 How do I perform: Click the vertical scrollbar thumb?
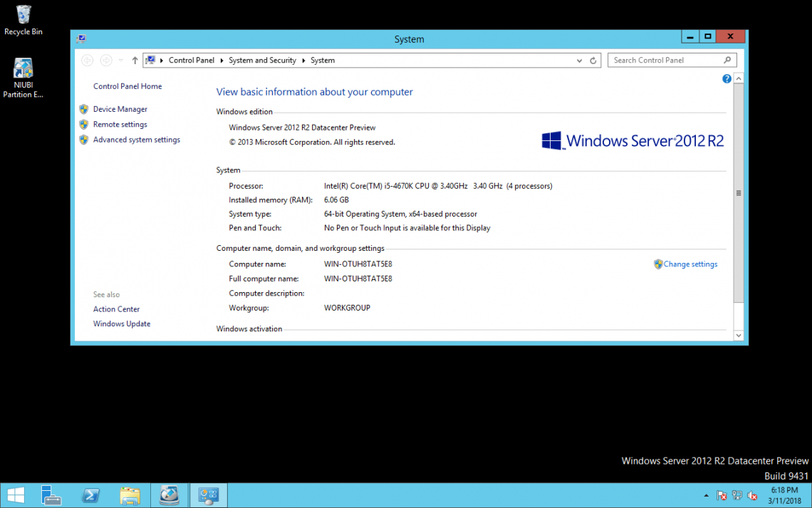tap(739, 193)
